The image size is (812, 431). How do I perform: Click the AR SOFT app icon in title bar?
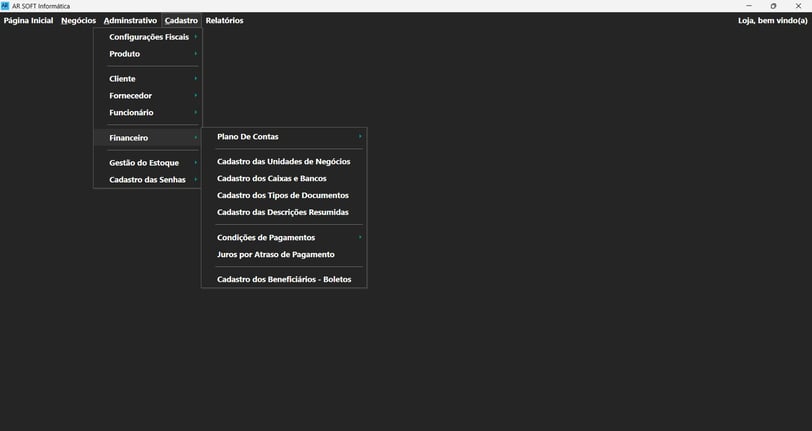tap(5, 6)
